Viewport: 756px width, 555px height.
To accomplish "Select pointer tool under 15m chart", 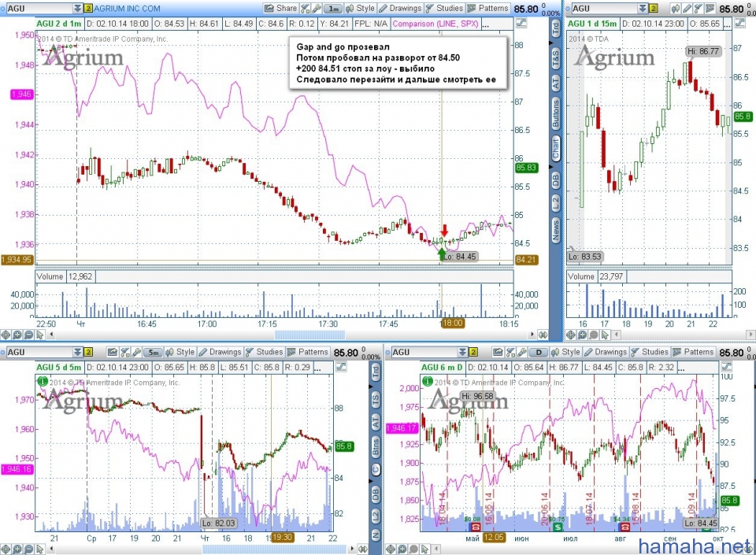I will pos(605,335).
